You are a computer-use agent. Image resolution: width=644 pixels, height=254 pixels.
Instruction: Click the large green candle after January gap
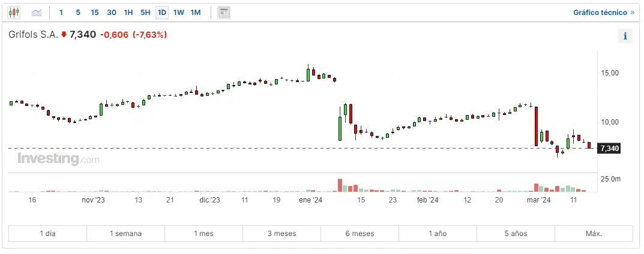340,129
